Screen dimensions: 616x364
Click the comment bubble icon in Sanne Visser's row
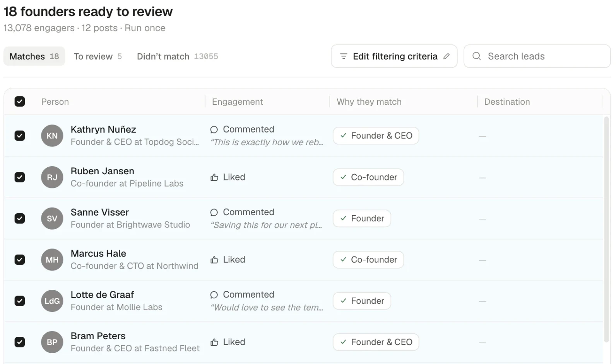[214, 212]
